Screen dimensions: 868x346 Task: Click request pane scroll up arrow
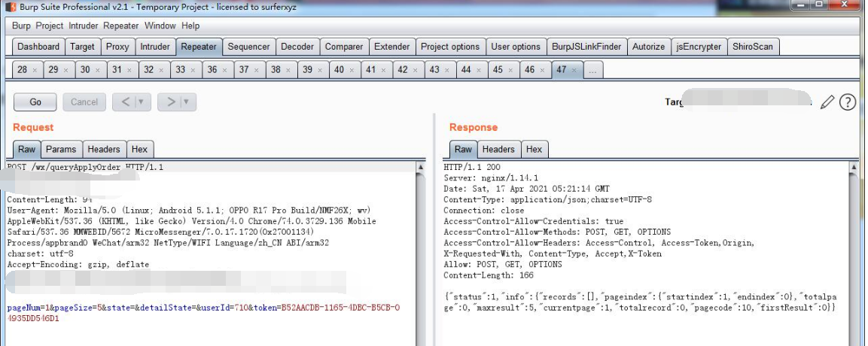tap(421, 166)
